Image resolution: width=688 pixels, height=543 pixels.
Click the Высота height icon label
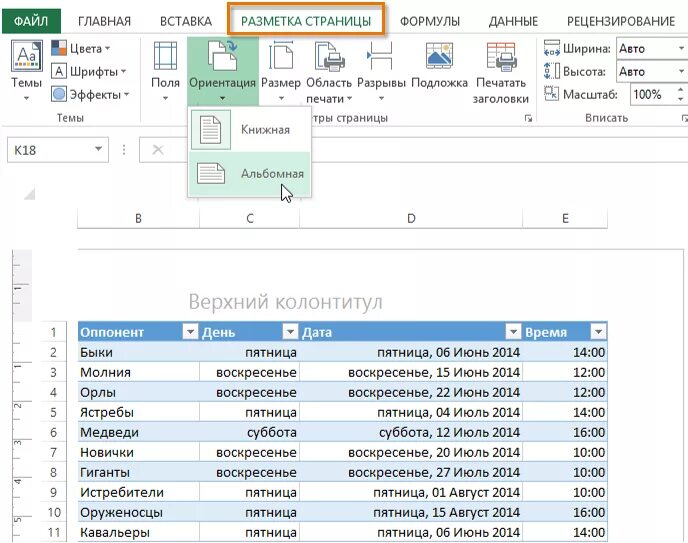tap(575, 71)
